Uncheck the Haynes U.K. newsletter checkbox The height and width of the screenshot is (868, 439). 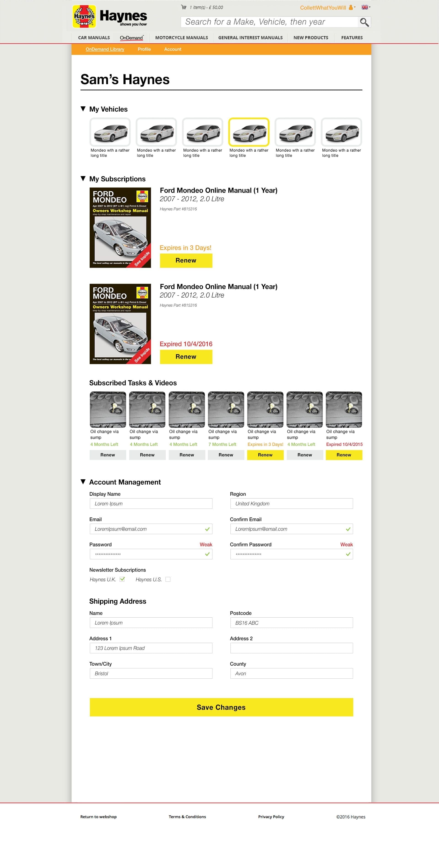[x=122, y=579]
